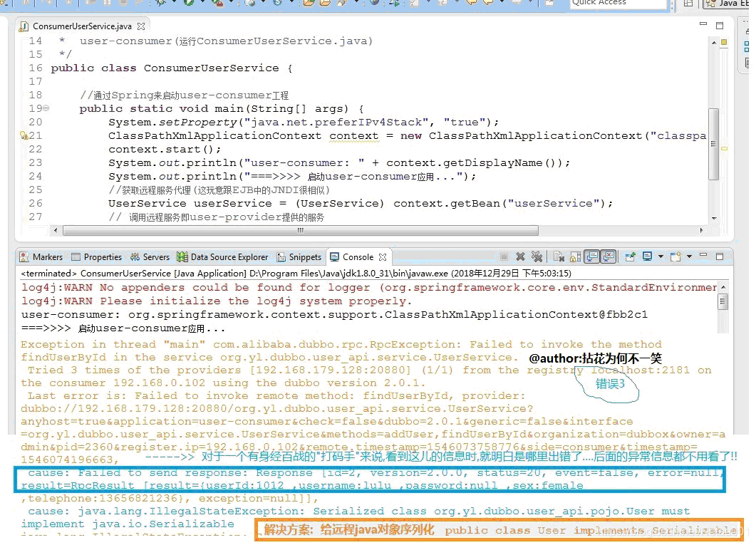Select the Console tab
The height and width of the screenshot is (545, 756).
pos(358,257)
